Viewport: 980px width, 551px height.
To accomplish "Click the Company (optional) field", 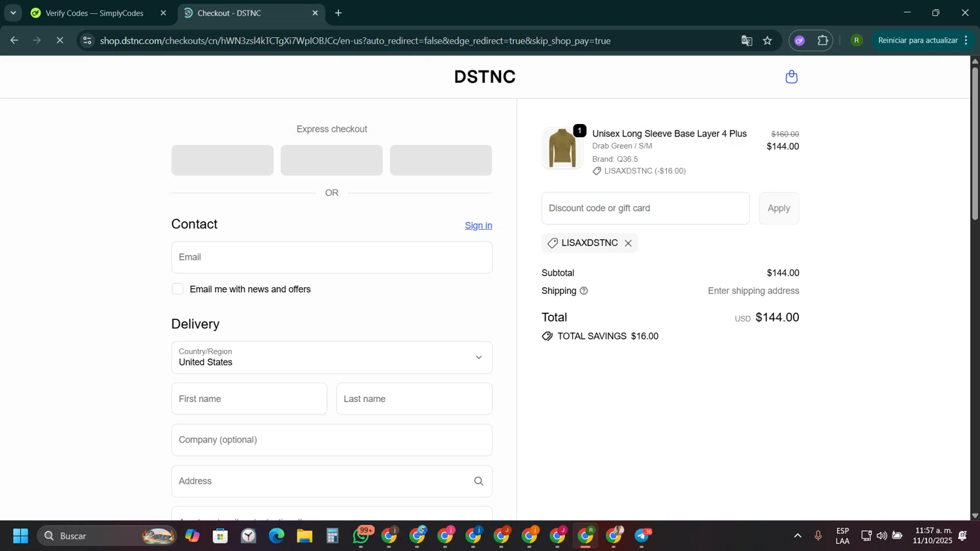I will point(332,440).
